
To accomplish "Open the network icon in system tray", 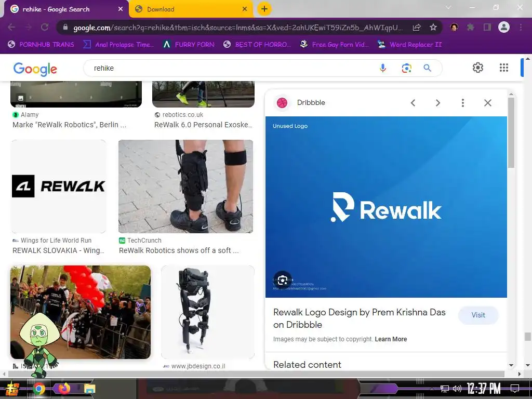I will [x=445, y=389].
